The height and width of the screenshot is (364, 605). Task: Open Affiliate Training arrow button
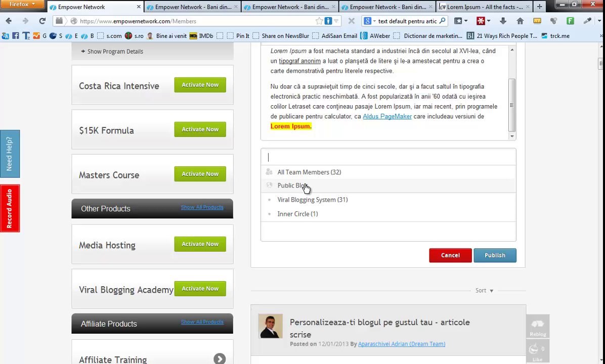coord(220,359)
